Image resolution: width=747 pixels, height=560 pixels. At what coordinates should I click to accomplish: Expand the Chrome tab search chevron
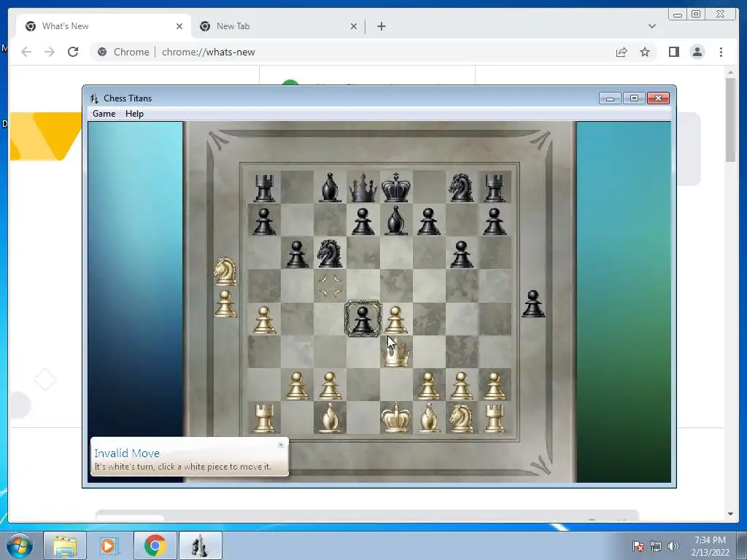[x=651, y=26]
